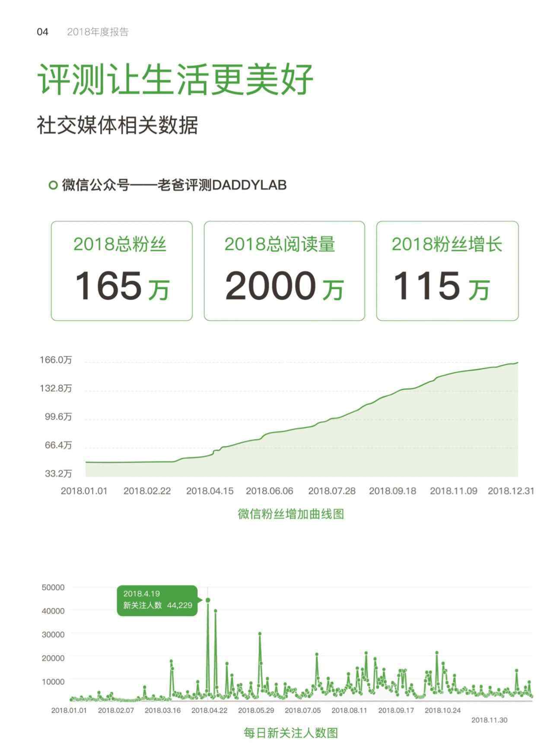Click the 166.0万 y-axis label
This screenshot has width=553, height=756.
(x=56, y=360)
